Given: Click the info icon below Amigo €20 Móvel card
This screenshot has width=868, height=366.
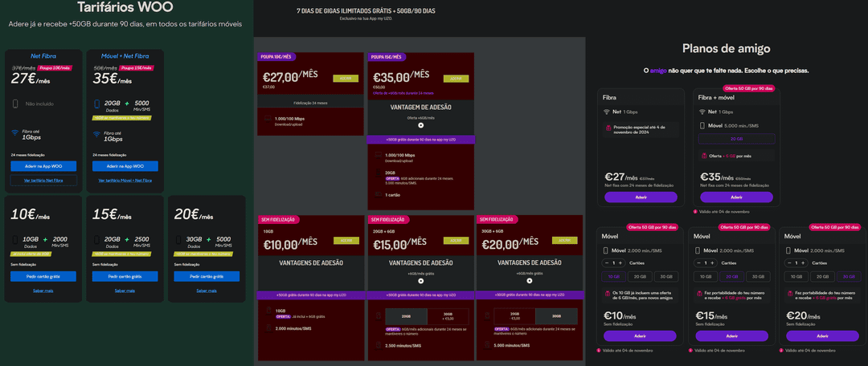Looking at the screenshot, I should [x=781, y=350].
